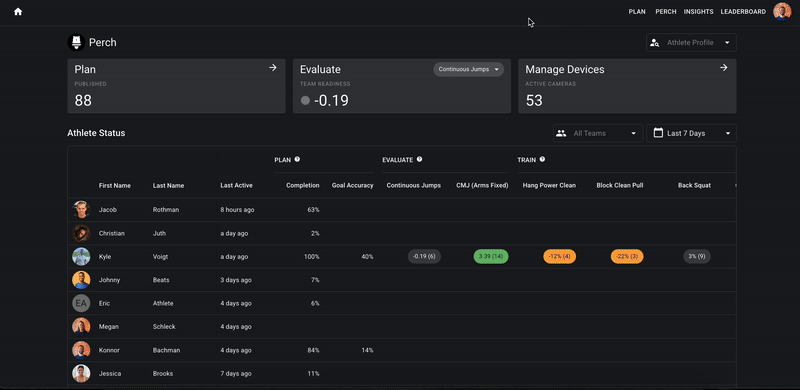Open Jessica Brooks's avatar
The image size is (800, 390).
pos(81,373)
